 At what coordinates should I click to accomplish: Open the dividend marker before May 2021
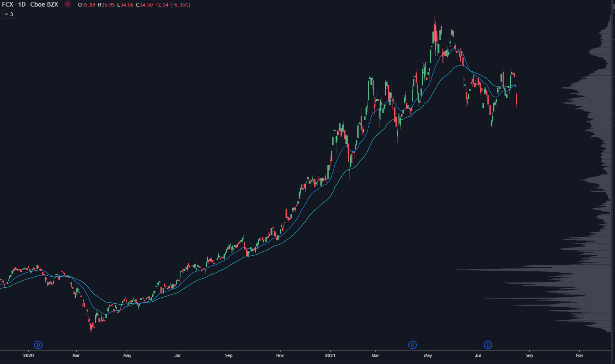(413, 345)
